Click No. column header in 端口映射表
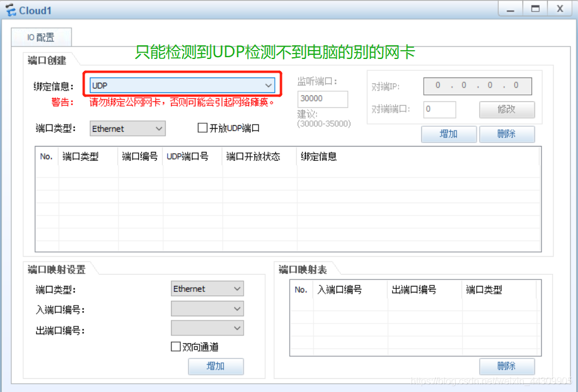The width and height of the screenshot is (578, 392). pyautogui.click(x=302, y=290)
